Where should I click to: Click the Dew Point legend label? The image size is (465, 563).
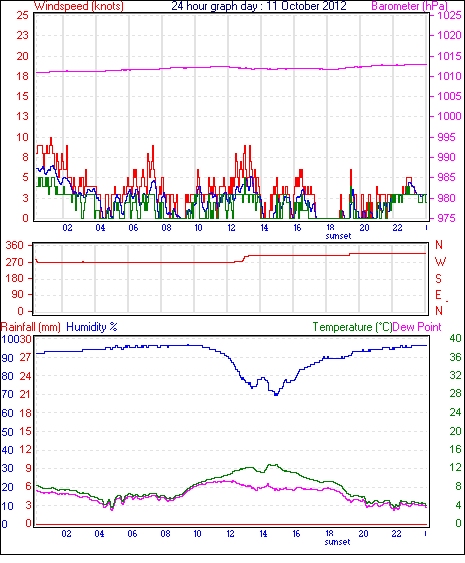(417, 327)
